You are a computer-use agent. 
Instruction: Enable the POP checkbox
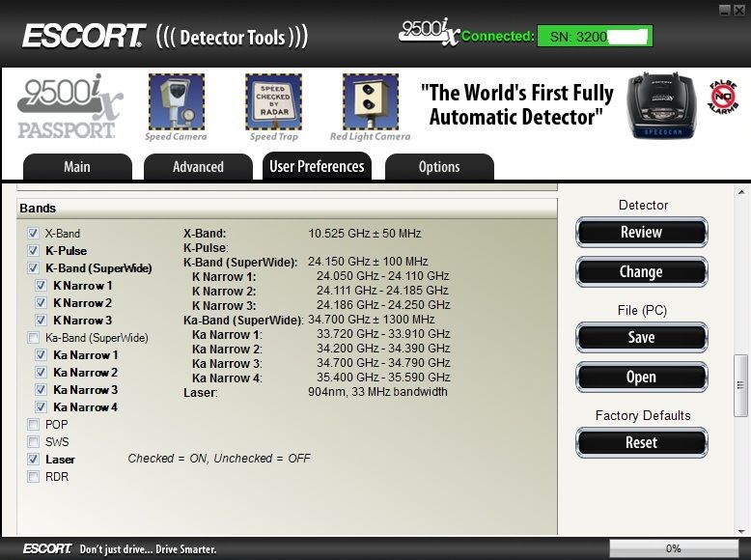pos(34,425)
